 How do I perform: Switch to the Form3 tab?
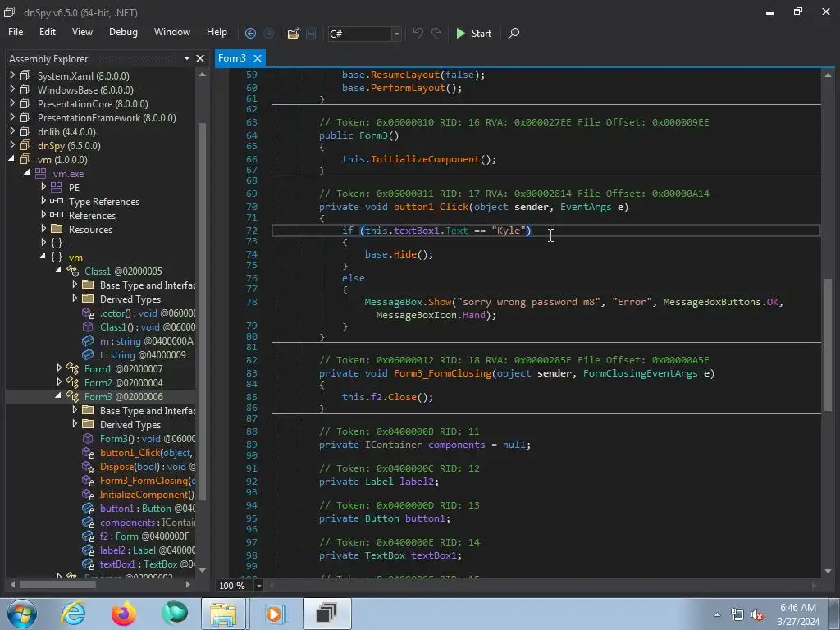click(x=232, y=58)
